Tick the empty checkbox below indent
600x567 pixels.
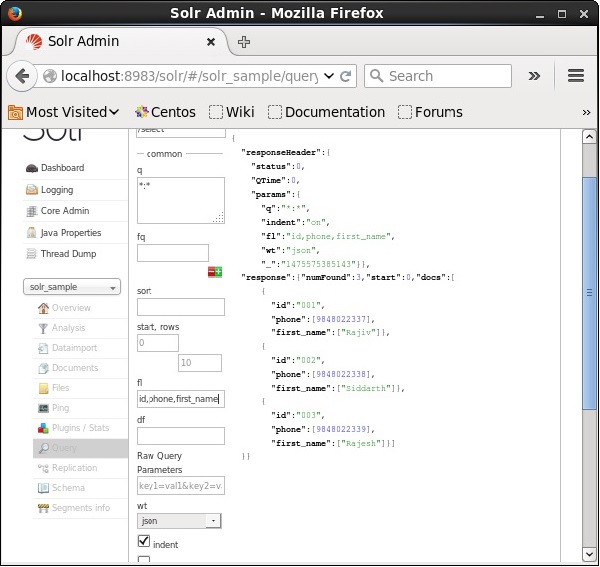143,560
